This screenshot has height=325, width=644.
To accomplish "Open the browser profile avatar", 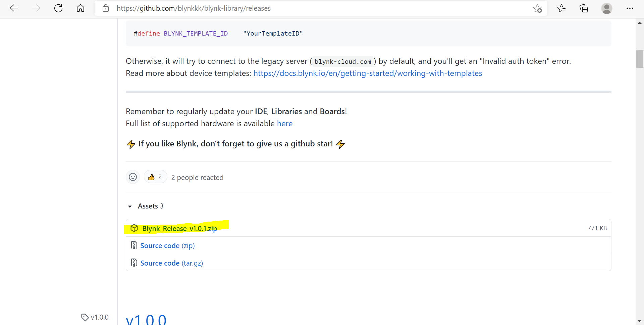I will (x=606, y=8).
